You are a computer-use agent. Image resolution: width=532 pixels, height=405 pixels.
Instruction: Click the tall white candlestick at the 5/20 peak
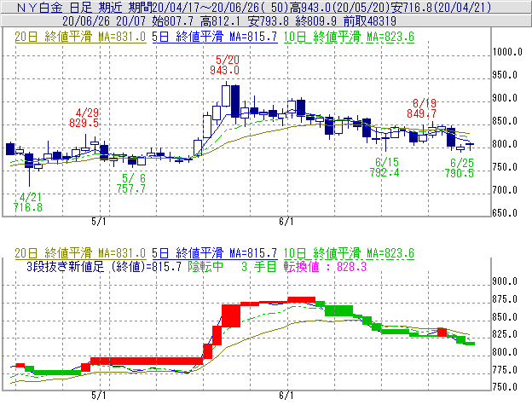pos(226,95)
